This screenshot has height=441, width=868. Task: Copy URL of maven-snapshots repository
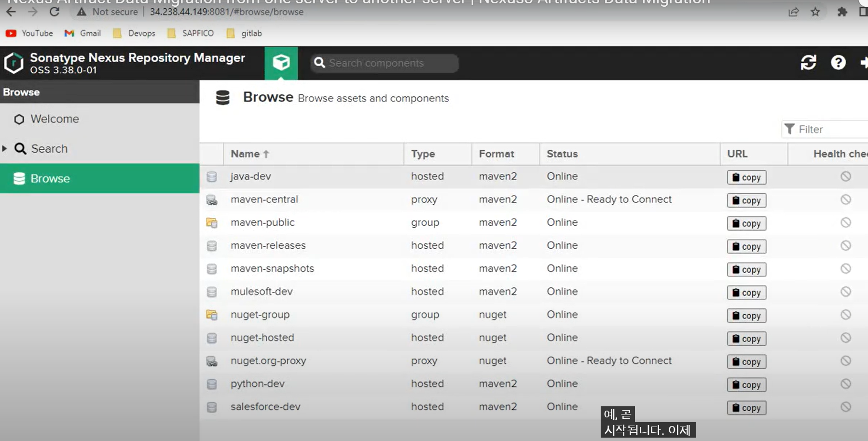(x=746, y=269)
